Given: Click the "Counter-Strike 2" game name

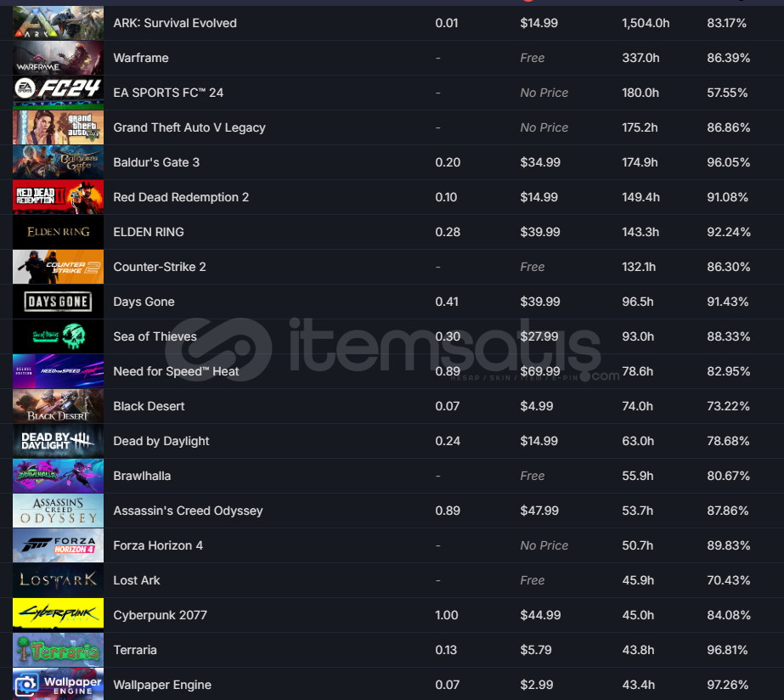Looking at the screenshot, I should (x=160, y=267).
